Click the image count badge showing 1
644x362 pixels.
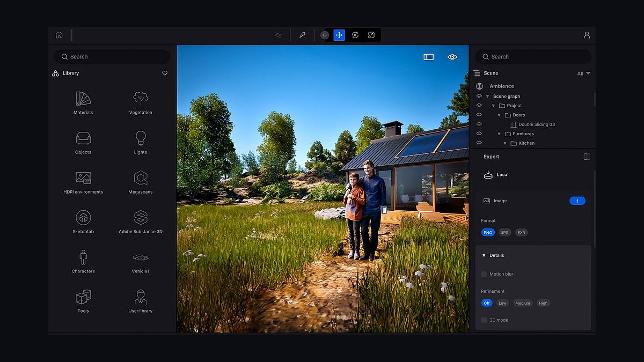(x=577, y=201)
